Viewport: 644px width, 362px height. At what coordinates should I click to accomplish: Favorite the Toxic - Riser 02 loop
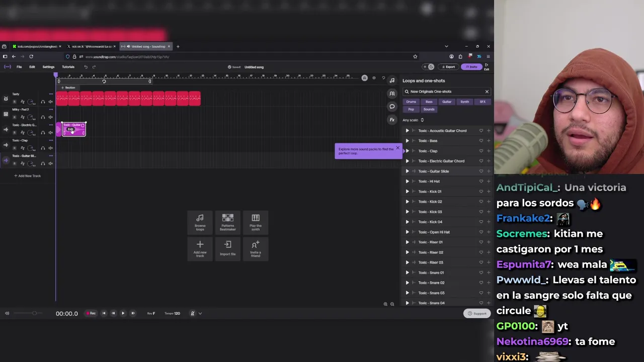(x=481, y=252)
